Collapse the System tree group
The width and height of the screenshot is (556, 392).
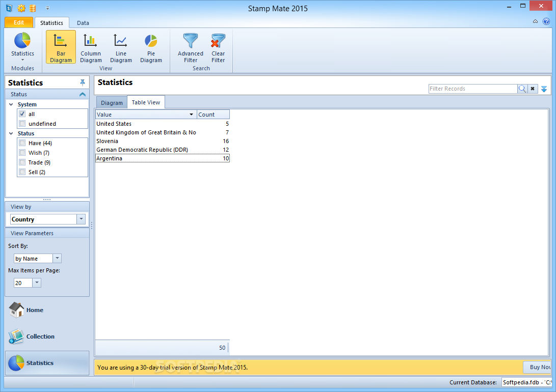coord(11,104)
